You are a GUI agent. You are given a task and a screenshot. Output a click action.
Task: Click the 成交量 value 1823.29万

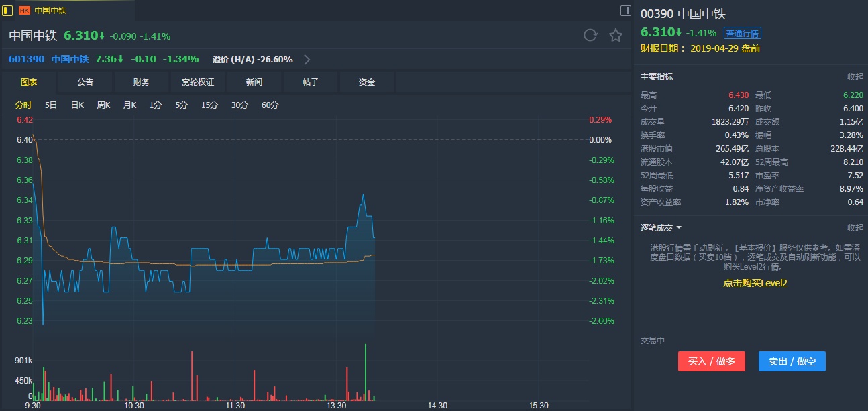730,122
